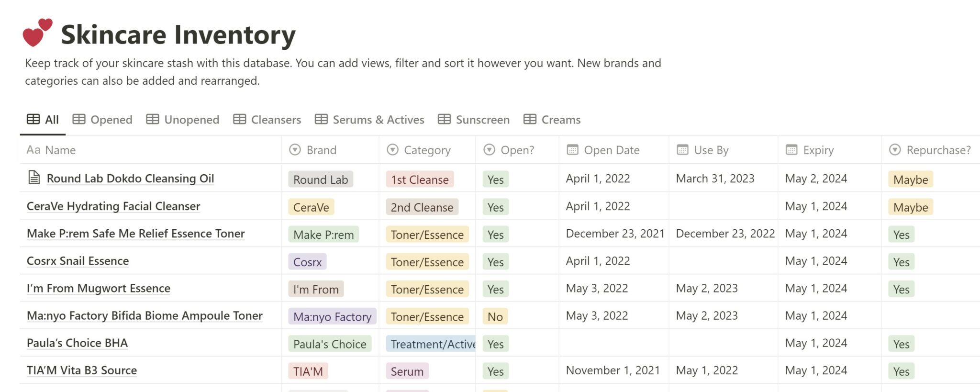
Task: Open the Paula's Choice BHA entry
Action: pyautogui.click(x=77, y=343)
